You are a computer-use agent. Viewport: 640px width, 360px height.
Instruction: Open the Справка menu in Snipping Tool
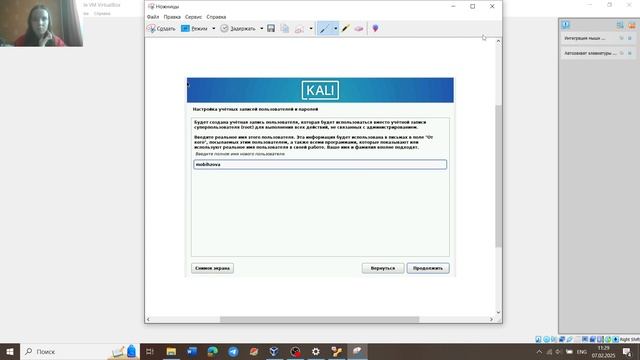216,17
